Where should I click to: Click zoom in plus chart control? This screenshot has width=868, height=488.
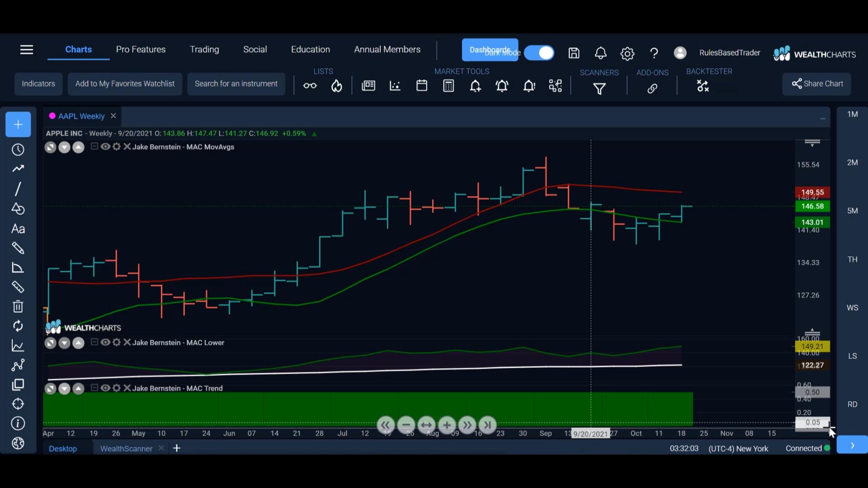(x=447, y=425)
